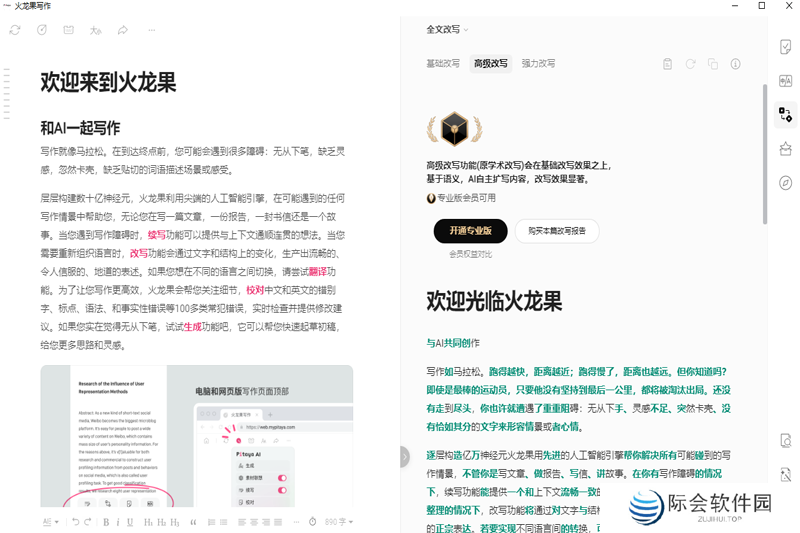This screenshot has height=533, width=800.
Task: Click the share arrow icon
Action: (x=122, y=30)
